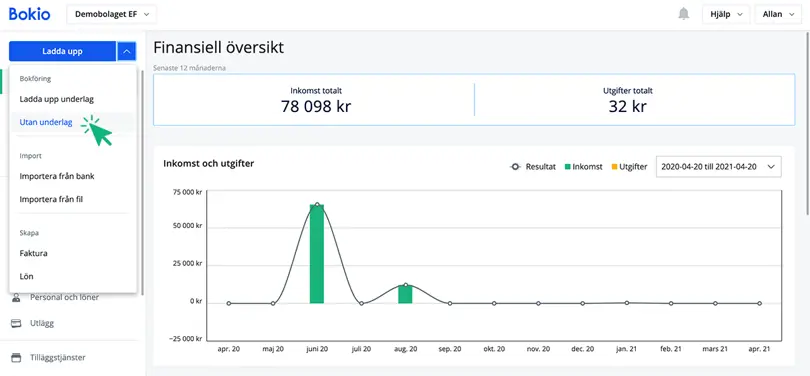Click the Tilläggstjänster sidebar icon

[17, 357]
